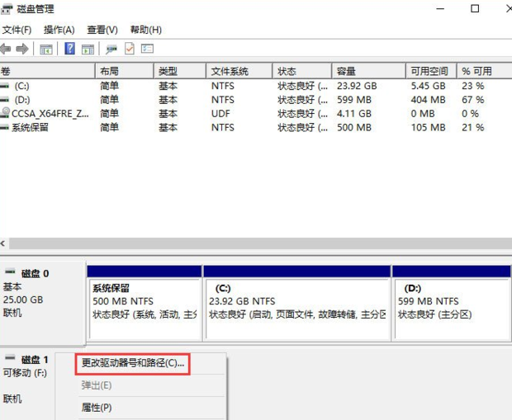
Task: Click the disc icon beside CCSA_X64FRE_Z...
Action: coord(5,113)
